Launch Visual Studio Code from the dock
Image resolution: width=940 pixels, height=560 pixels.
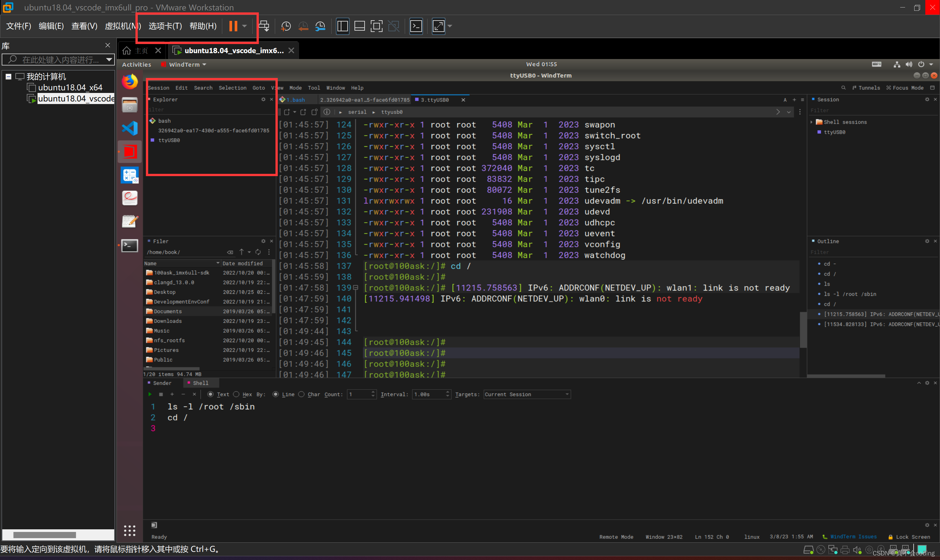point(130,128)
